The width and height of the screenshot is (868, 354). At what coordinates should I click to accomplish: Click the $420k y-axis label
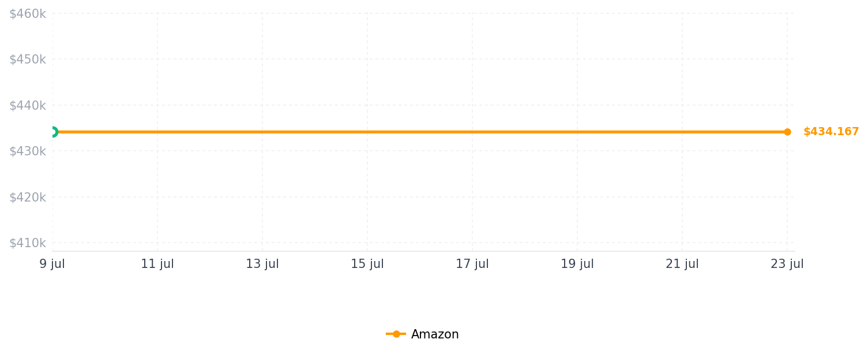coord(28,198)
